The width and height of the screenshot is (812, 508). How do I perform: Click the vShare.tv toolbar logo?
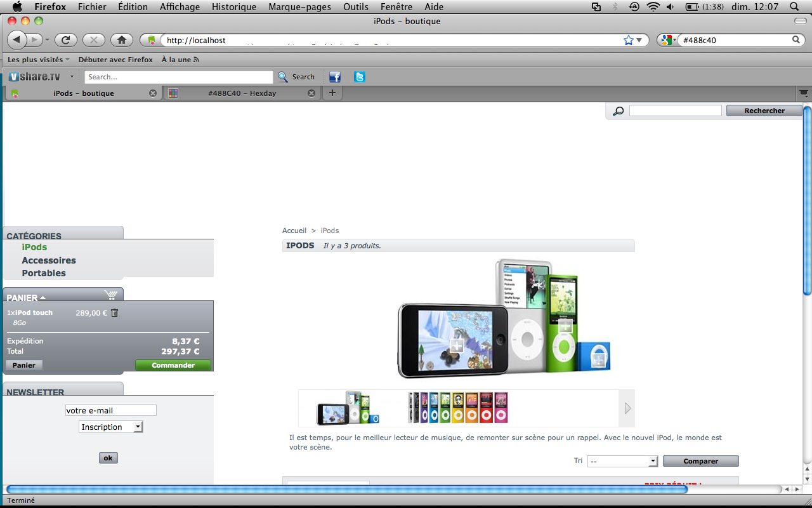[x=35, y=77]
